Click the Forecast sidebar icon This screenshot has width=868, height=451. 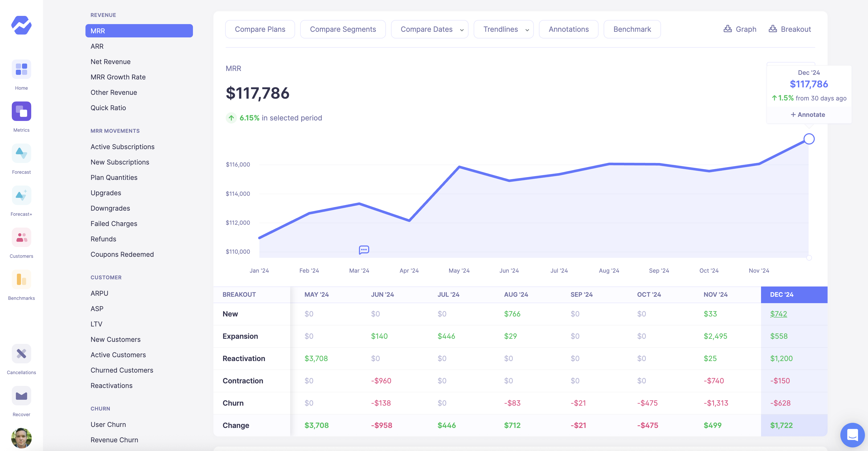[x=21, y=153]
